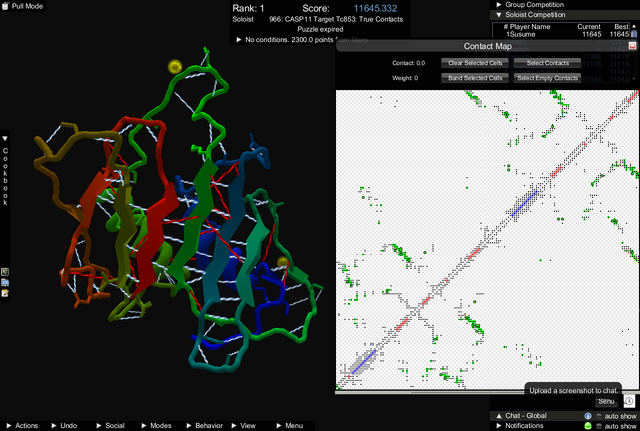Expand the No conditions filter details
640x431 pixels.
(239, 40)
